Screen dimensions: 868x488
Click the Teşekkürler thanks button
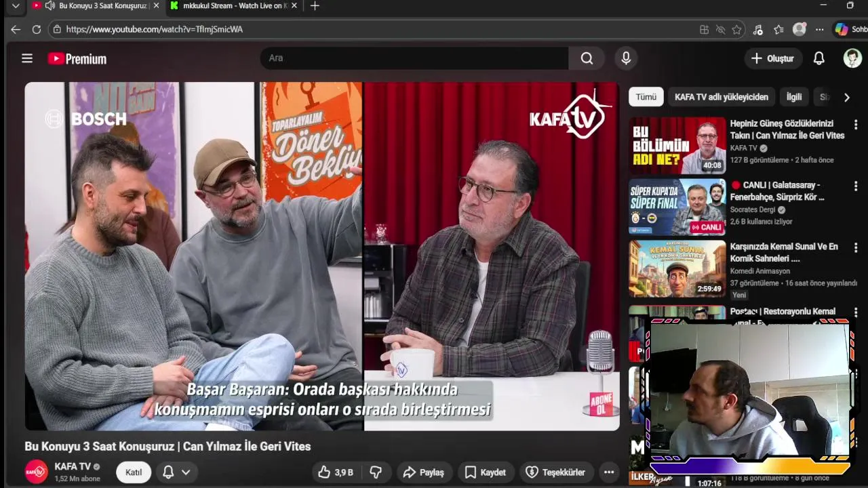556,472
